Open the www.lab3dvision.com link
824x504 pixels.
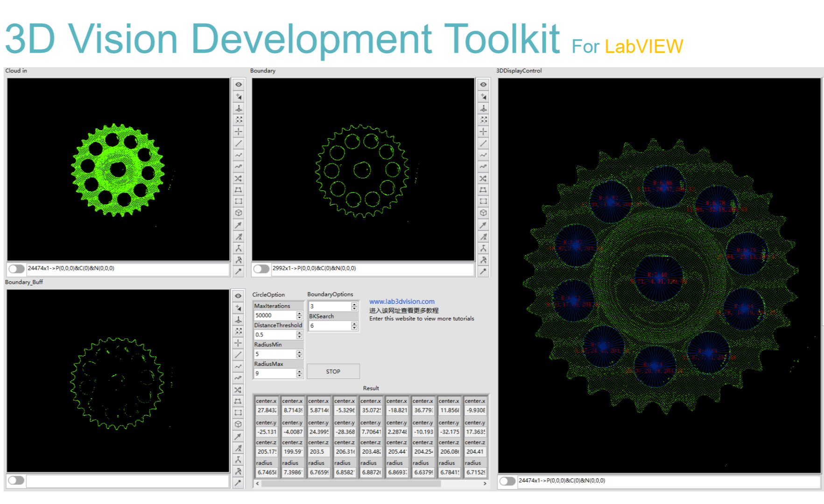pyautogui.click(x=401, y=301)
